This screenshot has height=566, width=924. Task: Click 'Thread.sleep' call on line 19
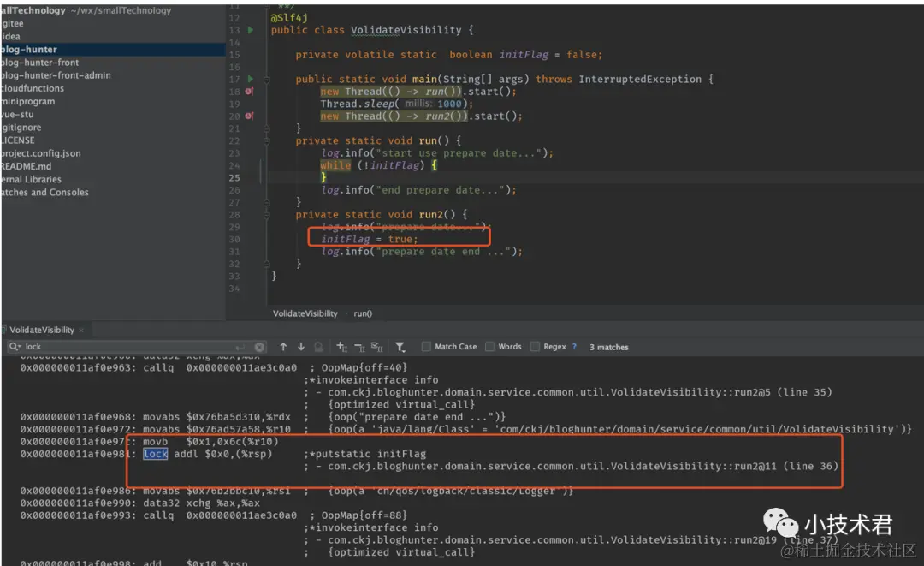[357, 104]
